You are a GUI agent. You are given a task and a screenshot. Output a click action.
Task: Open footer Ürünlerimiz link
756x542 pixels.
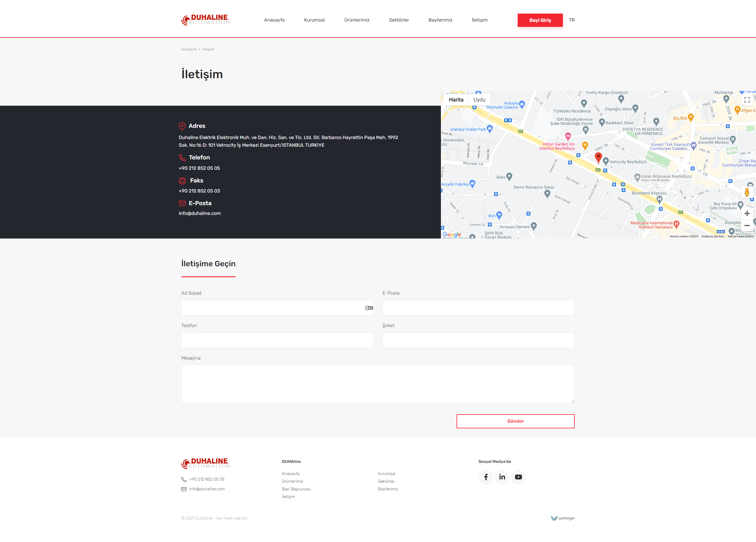click(292, 481)
